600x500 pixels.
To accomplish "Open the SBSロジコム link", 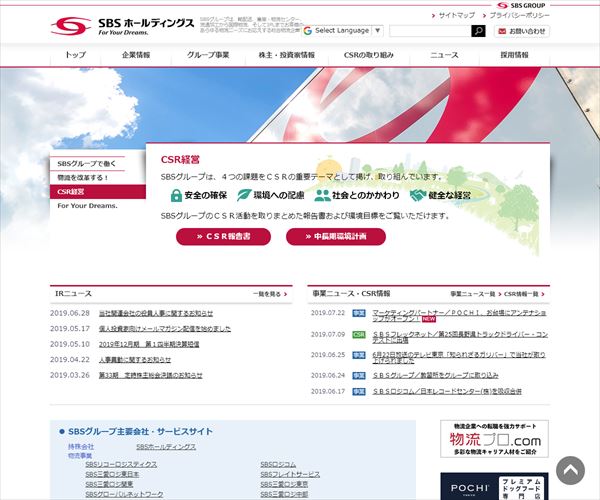I will [278, 464].
